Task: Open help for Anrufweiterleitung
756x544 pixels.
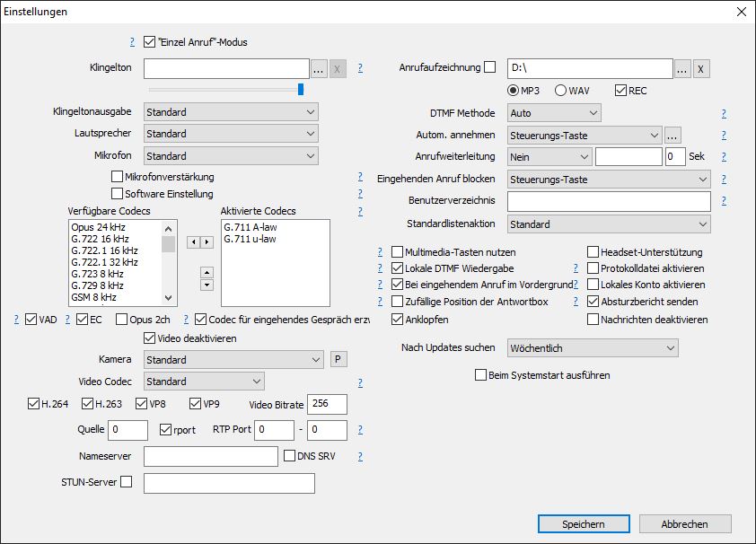Action: pos(724,156)
